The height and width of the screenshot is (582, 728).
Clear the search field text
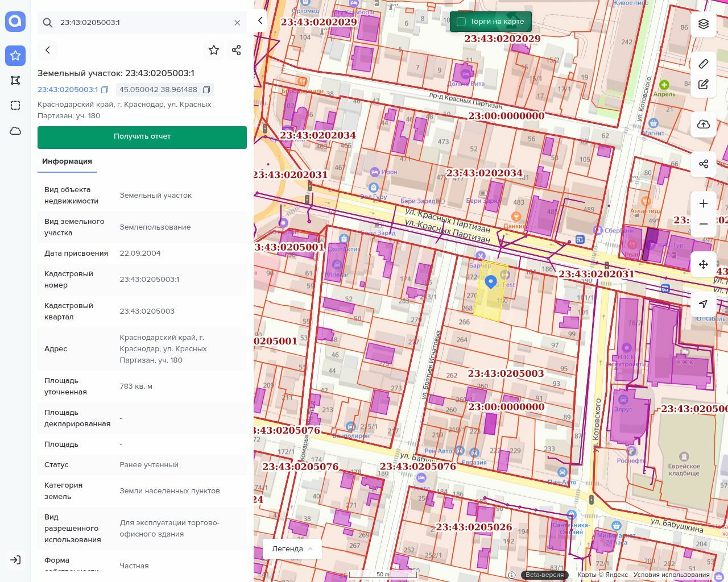click(237, 23)
